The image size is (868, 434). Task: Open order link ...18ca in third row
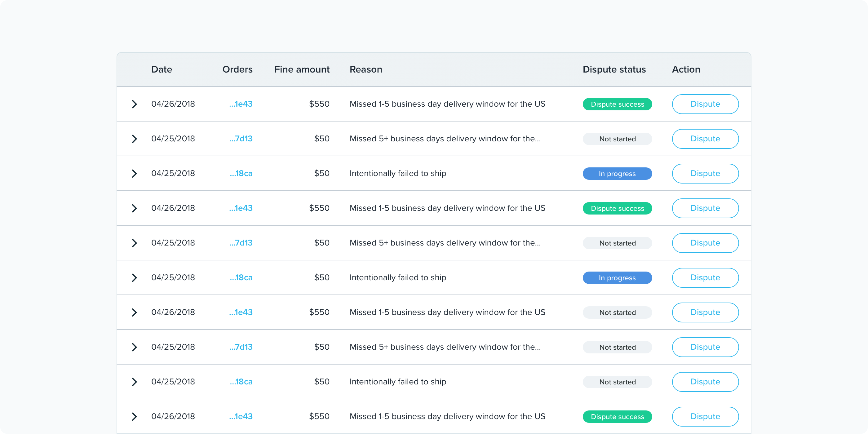pos(241,174)
